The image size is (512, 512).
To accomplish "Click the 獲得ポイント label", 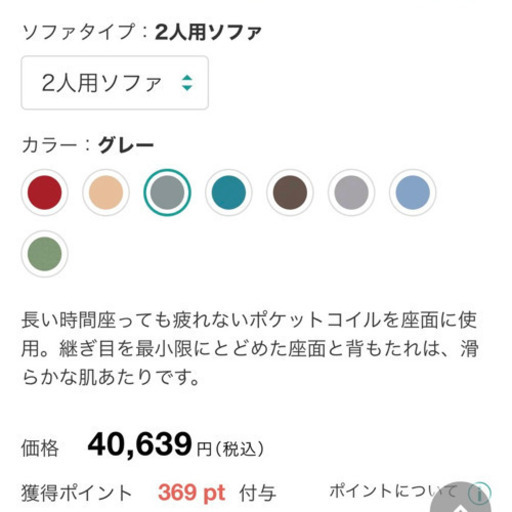I will point(77,493).
